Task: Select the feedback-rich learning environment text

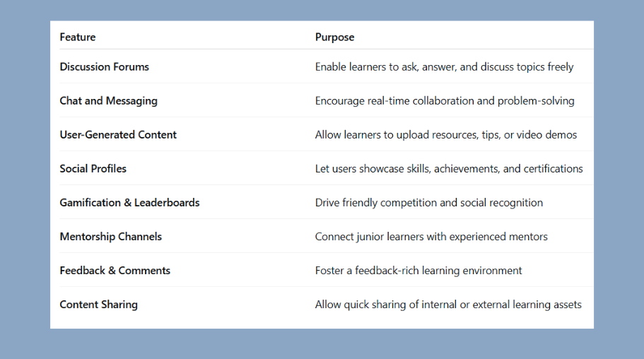Action: [x=418, y=271]
